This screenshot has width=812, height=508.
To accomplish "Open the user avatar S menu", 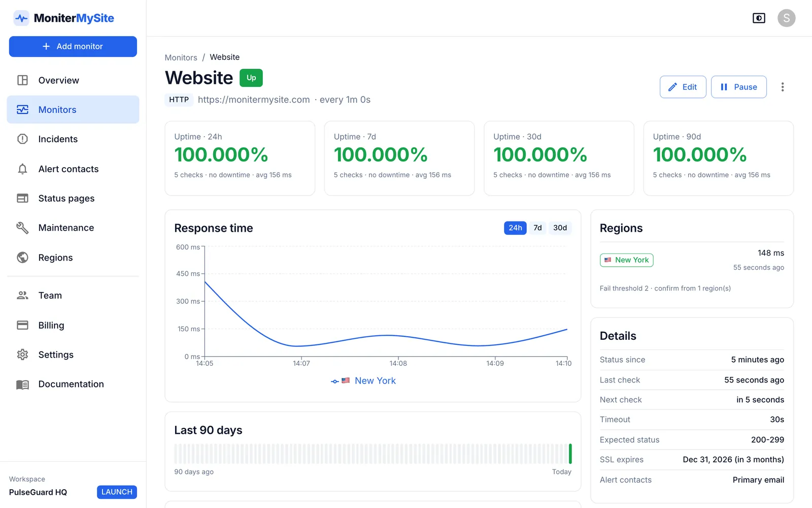I will click(x=786, y=18).
